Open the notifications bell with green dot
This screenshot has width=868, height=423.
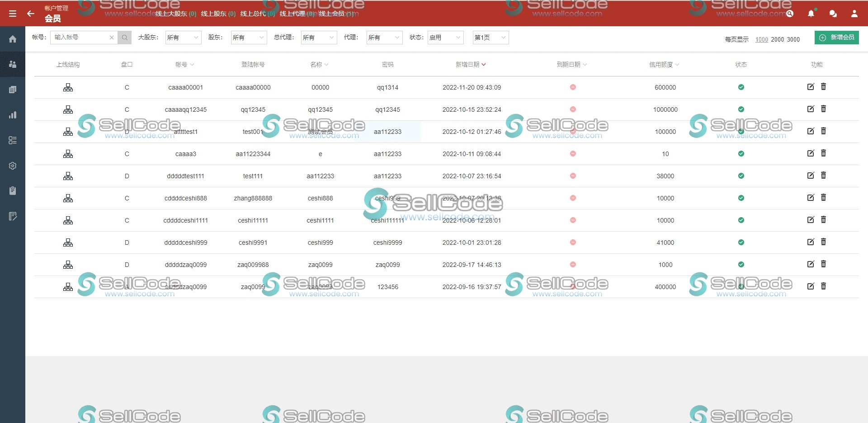811,14
